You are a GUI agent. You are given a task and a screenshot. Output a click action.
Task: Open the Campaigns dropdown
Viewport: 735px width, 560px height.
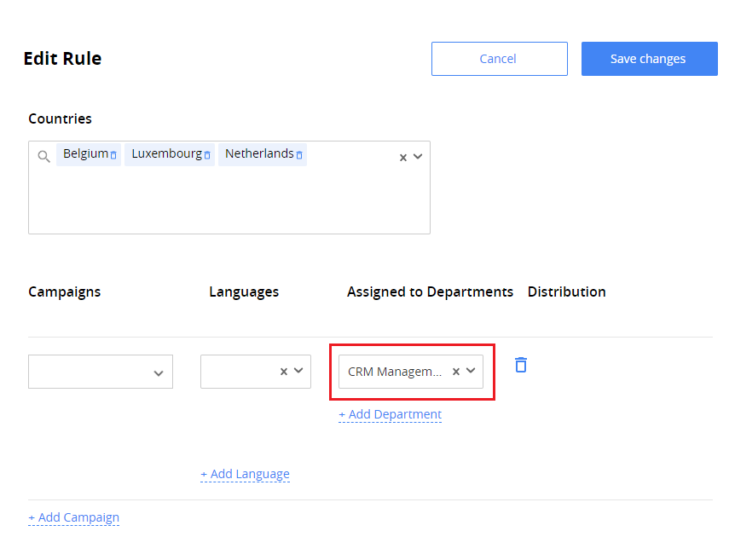coord(159,372)
